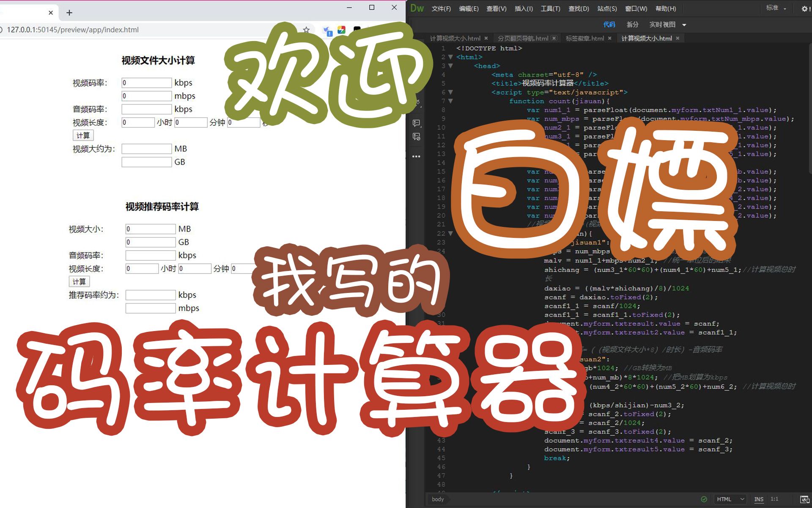Screen dimensions: 812x508
Task: Click the 视频大约为 MB result field
Action: click(146, 149)
